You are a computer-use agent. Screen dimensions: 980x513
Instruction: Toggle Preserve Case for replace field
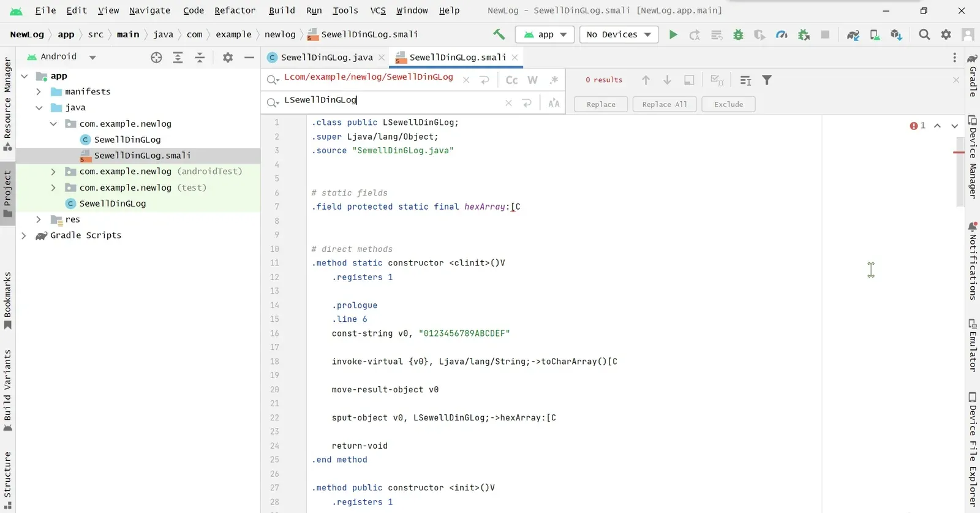554,104
